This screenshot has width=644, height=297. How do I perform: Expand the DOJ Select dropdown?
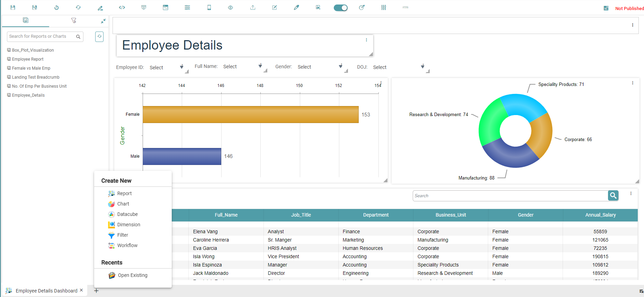pos(422,67)
